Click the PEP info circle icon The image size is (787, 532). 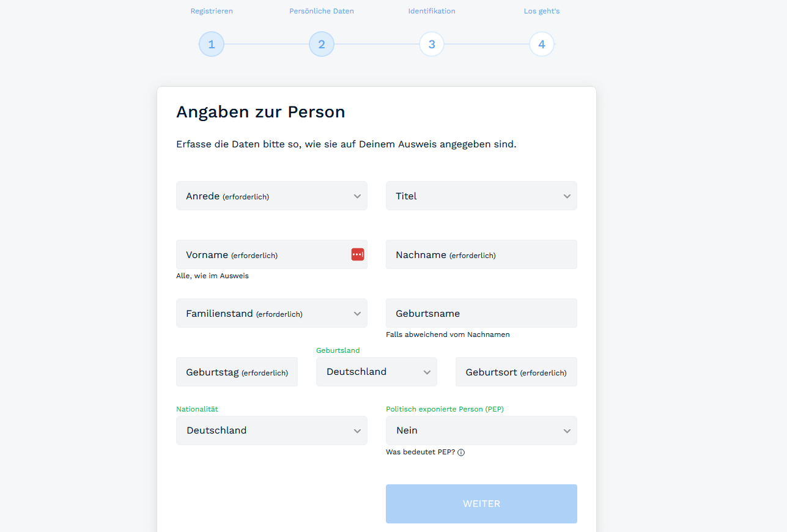(461, 453)
